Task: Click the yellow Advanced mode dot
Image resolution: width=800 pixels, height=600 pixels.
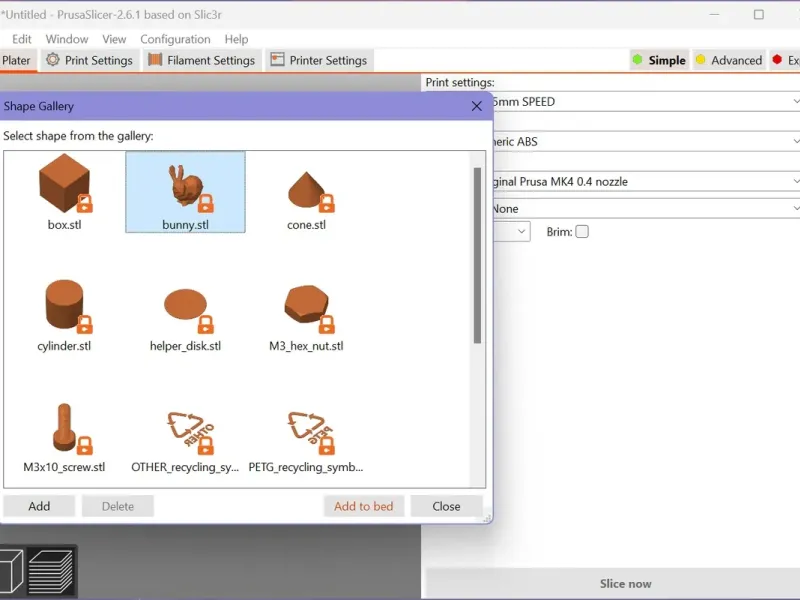Action: click(701, 60)
